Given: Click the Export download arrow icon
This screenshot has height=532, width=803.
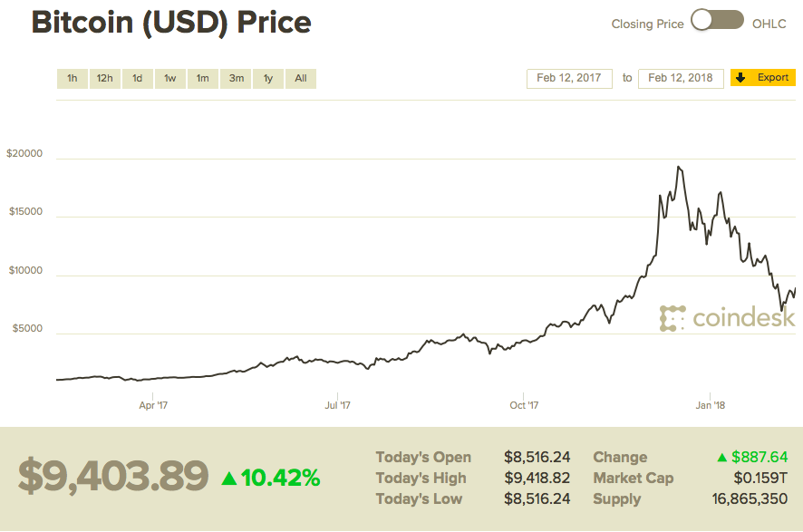Looking at the screenshot, I should pyautogui.click(x=740, y=78).
